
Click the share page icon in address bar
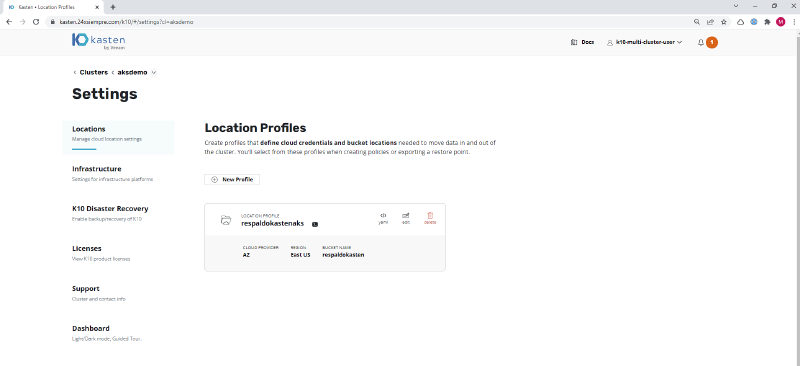[x=710, y=22]
